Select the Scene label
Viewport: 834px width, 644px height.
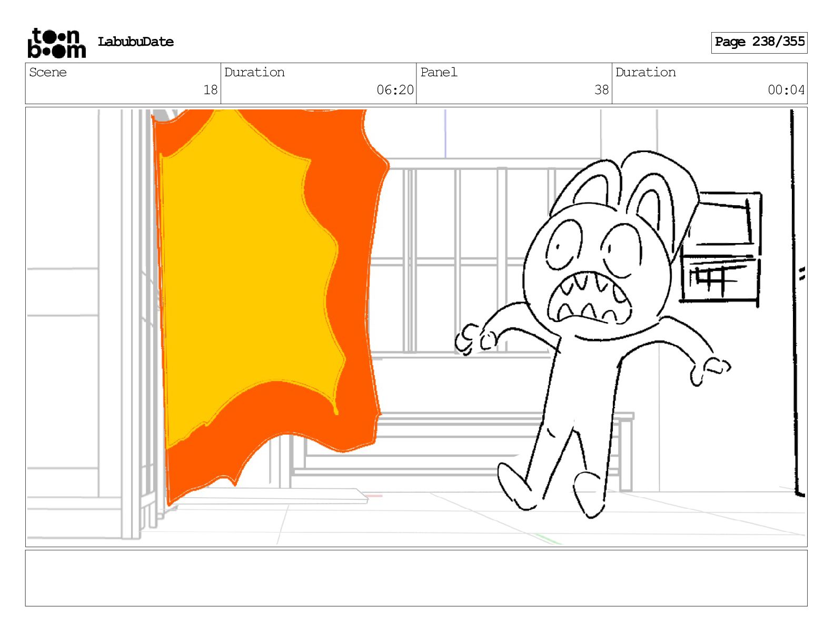point(48,72)
